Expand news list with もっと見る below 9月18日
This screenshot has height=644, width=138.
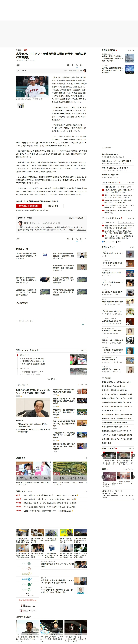click(x=52, y=379)
